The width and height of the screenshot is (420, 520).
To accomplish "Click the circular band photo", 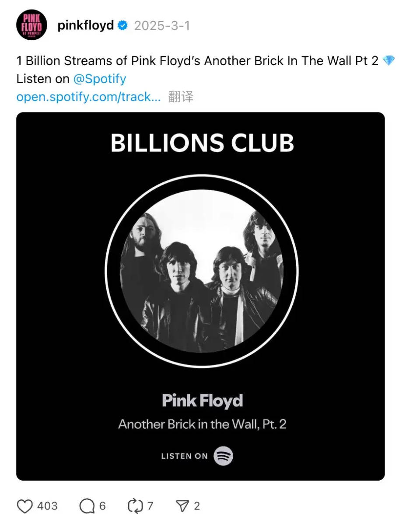I will click(x=202, y=271).
